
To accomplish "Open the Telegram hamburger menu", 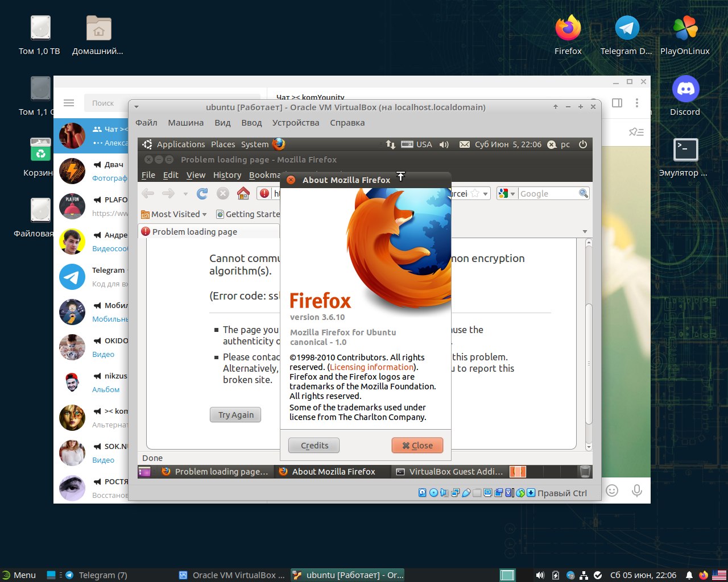I will click(x=69, y=103).
